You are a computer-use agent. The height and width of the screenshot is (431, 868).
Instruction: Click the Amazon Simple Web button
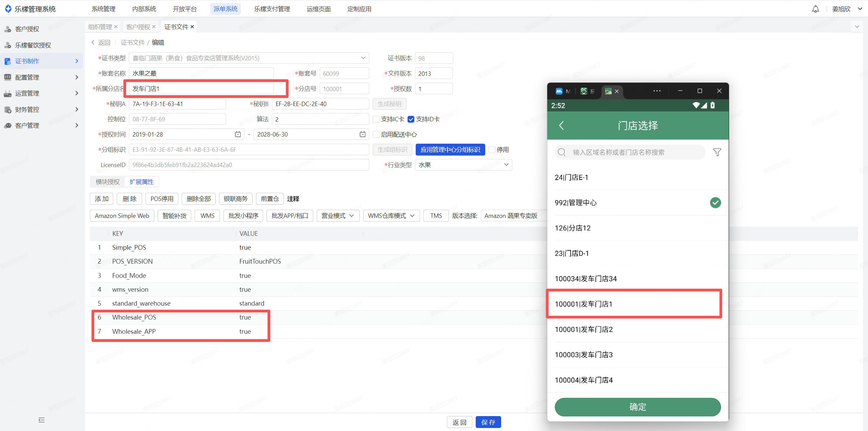click(122, 216)
